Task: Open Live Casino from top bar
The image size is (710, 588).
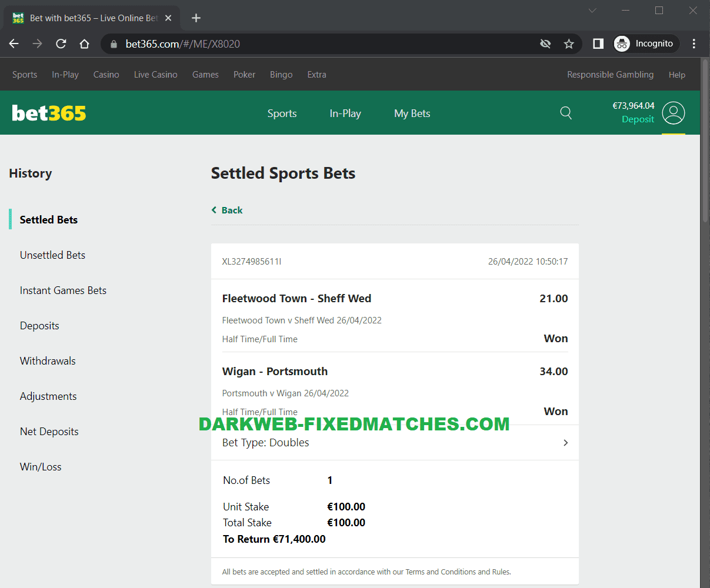Action: 156,75
